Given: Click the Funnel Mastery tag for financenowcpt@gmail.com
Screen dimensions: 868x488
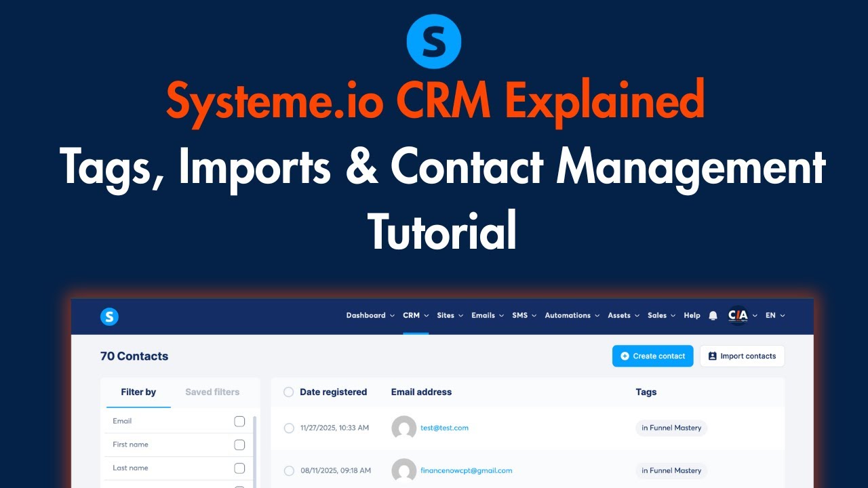Looking at the screenshot, I should pyautogui.click(x=671, y=470).
